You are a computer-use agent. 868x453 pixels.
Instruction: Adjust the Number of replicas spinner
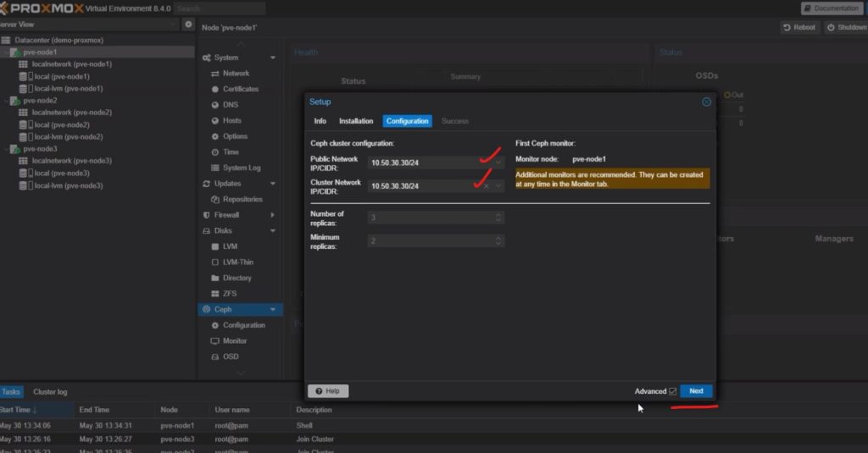click(x=498, y=218)
